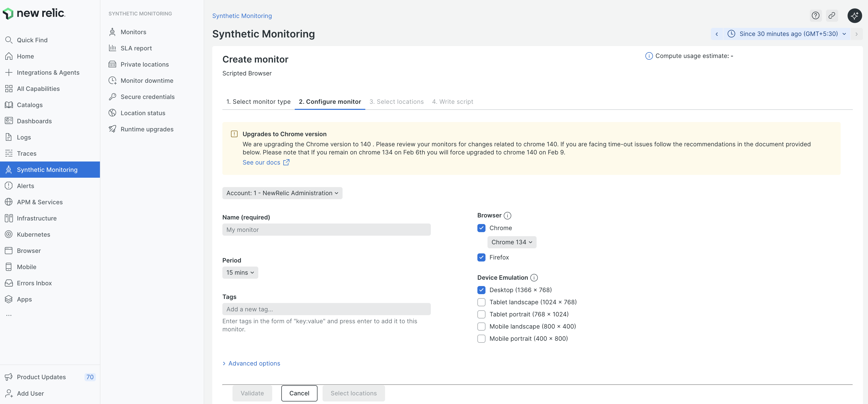Open the 15 mins period dropdown
This screenshot has width=868, height=404.
[240, 272]
